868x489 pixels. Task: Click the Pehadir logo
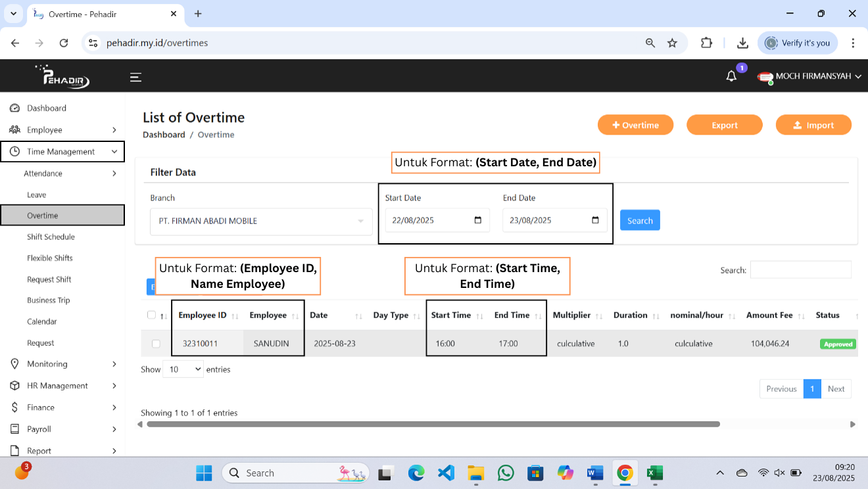63,76
